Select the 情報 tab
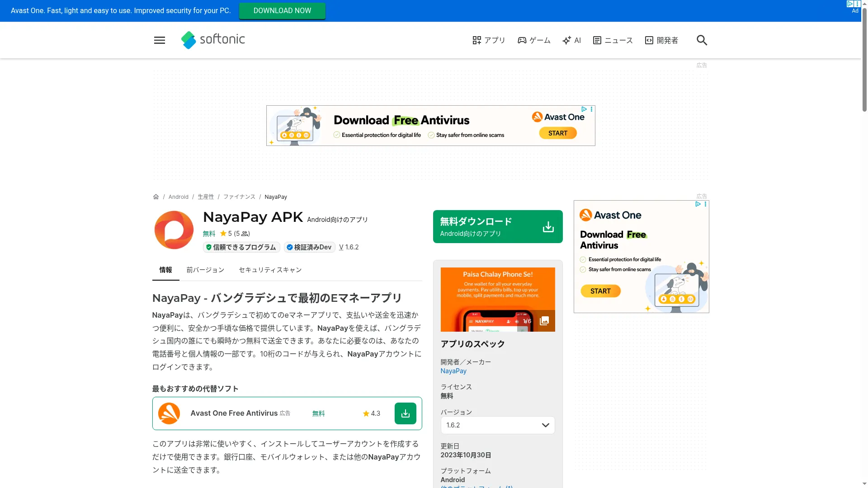868x488 pixels. (x=165, y=270)
